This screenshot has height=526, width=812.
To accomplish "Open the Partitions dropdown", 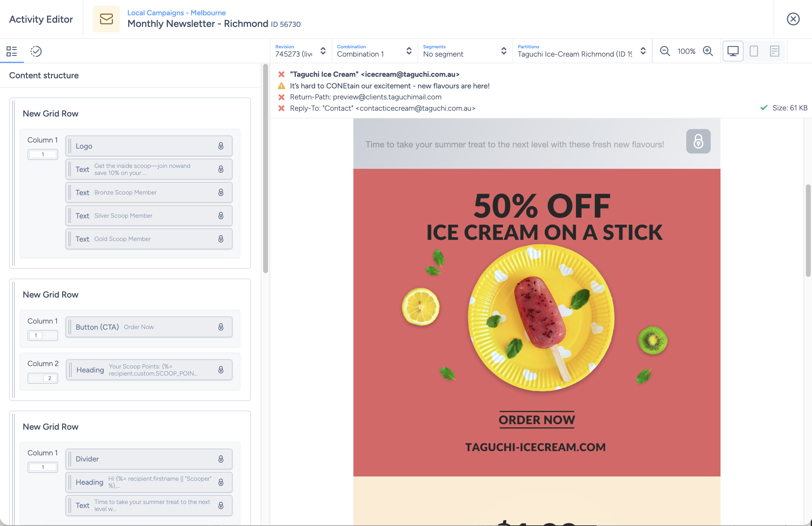I will [582, 51].
